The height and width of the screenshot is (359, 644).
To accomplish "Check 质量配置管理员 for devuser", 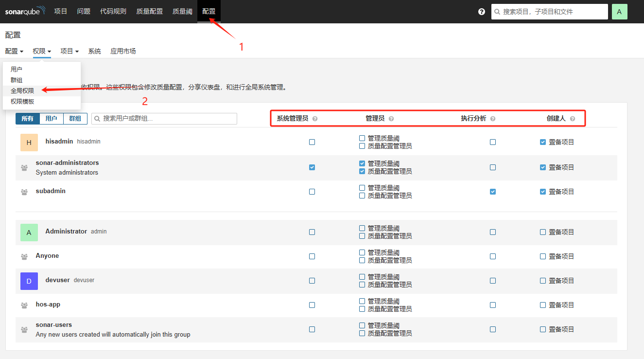I will coord(362,285).
